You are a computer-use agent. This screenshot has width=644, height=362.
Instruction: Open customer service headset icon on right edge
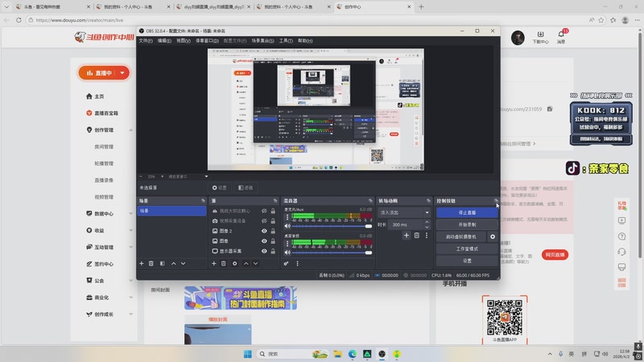(x=621, y=252)
